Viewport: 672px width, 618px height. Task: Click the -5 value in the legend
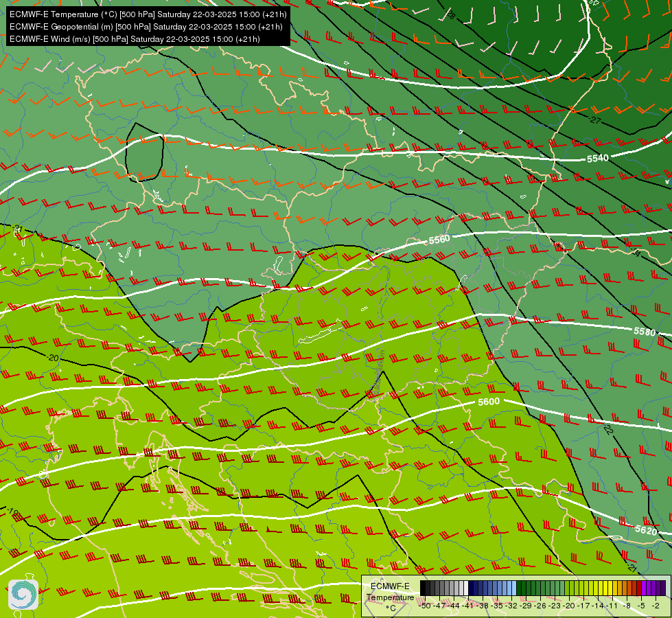(640, 606)
